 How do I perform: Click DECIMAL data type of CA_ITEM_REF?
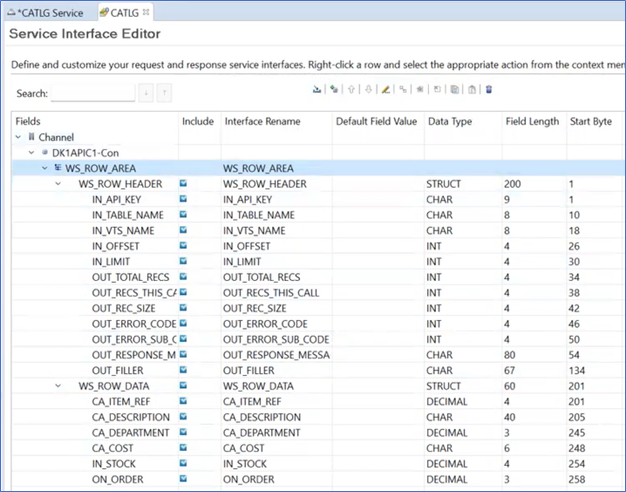447,401
